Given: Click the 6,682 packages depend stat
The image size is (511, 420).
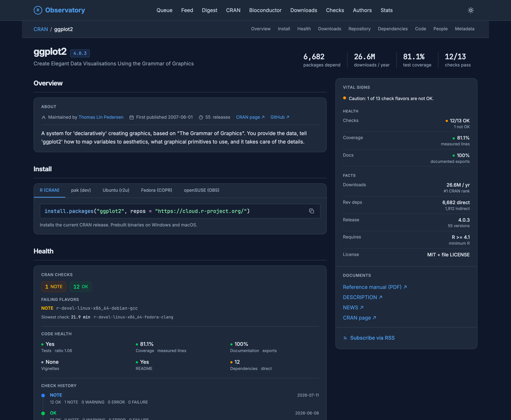Looking at the screenshot, I should (x=322, y=60).
